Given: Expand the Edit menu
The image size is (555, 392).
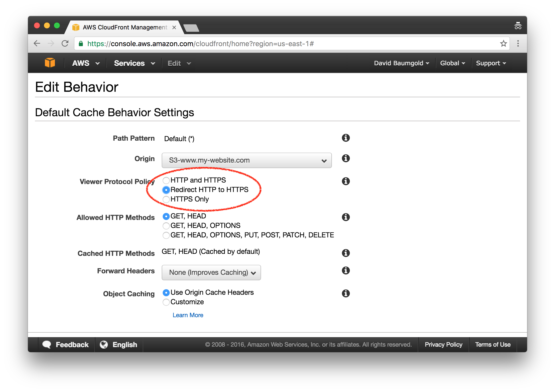Looking at the screenshot, I should (179, 63).
